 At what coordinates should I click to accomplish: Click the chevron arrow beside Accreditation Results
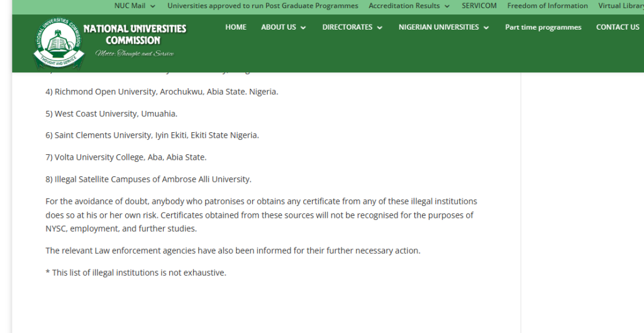coord(447,6)
